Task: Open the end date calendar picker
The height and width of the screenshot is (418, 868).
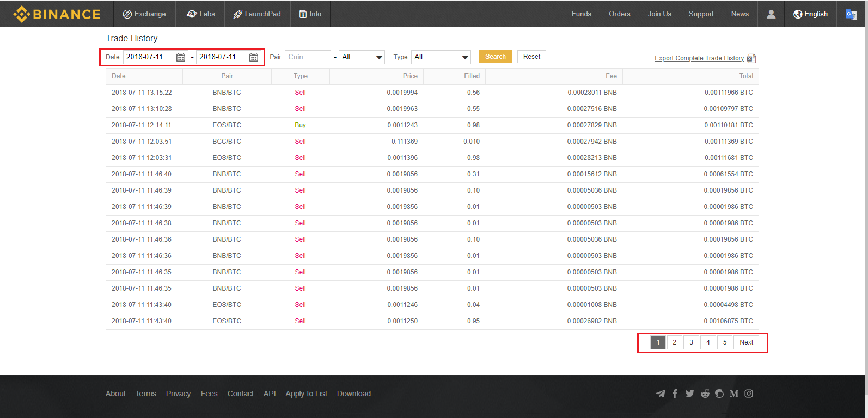Action: pos(254,57)
